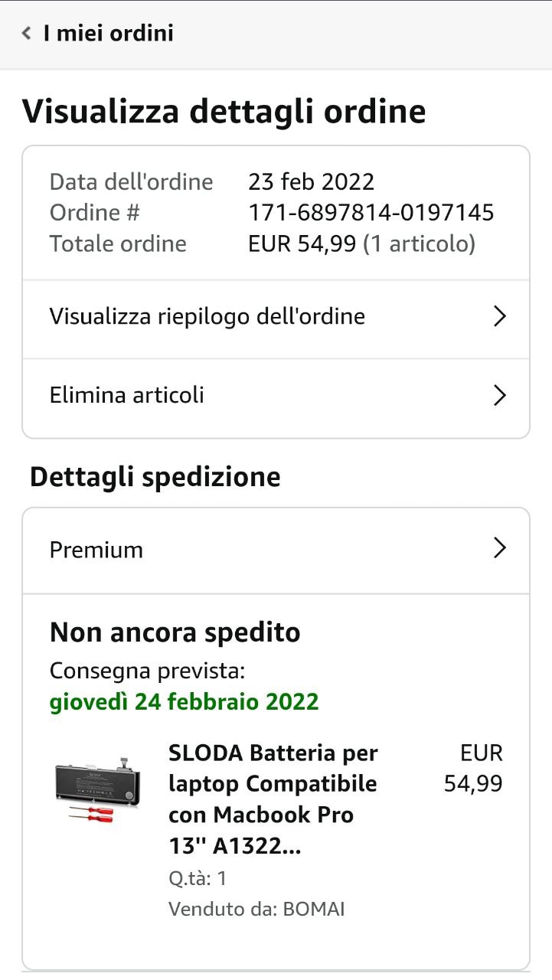This screenshot has width=552, height=980.
Task: Click the 'Dettagli spedizione' section heading
Action: (155, 477)
